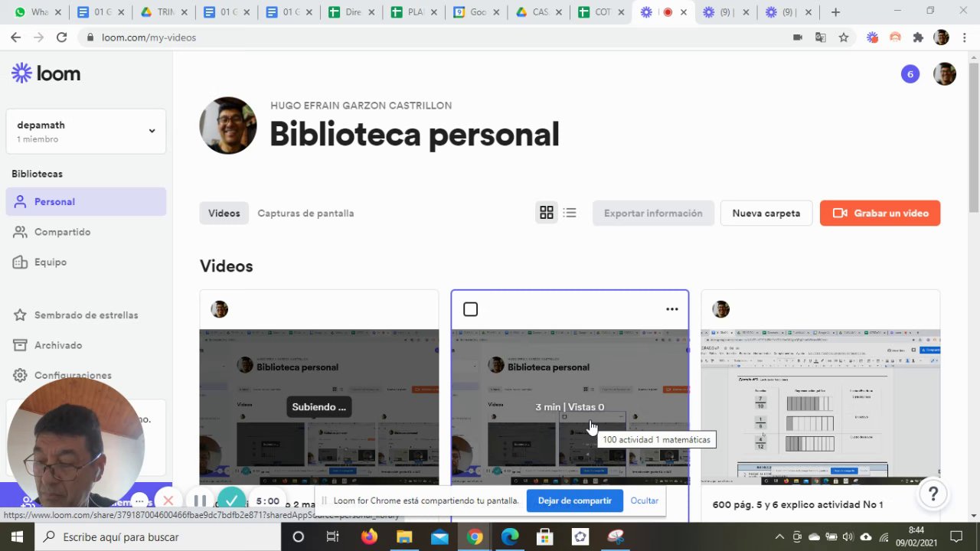
Task: Click Dejar de compartir button
Action: tap(574, 500)
